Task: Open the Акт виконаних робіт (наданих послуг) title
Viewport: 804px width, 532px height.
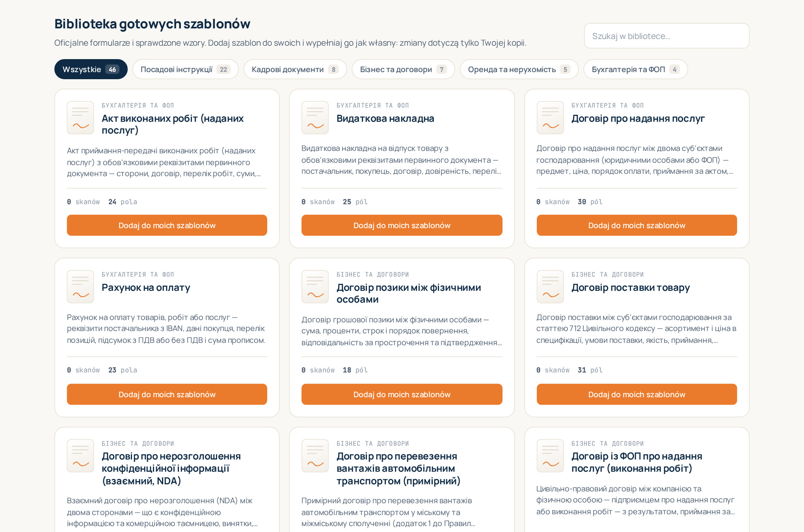Action: 173,124
